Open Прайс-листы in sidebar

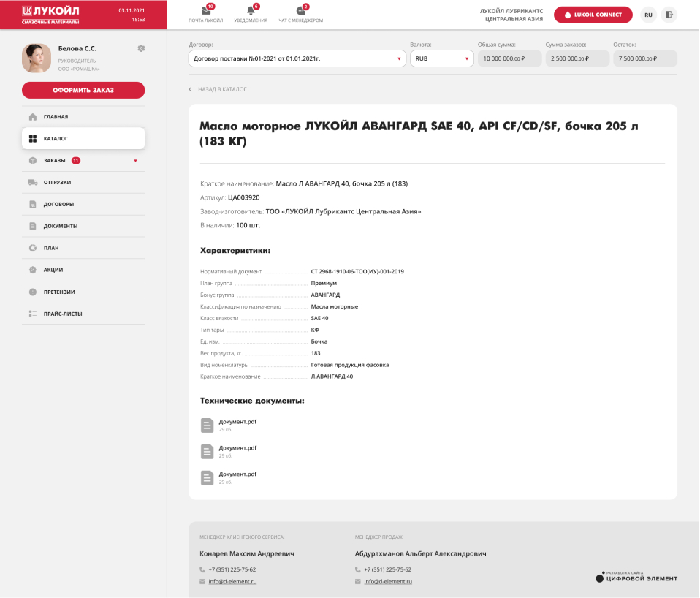62,314
